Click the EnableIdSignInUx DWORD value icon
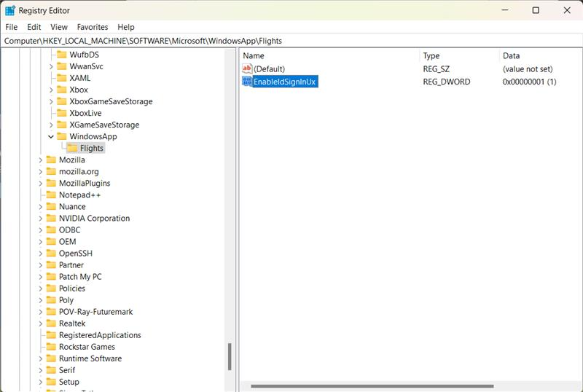583x392 pixels. (247, 82)
